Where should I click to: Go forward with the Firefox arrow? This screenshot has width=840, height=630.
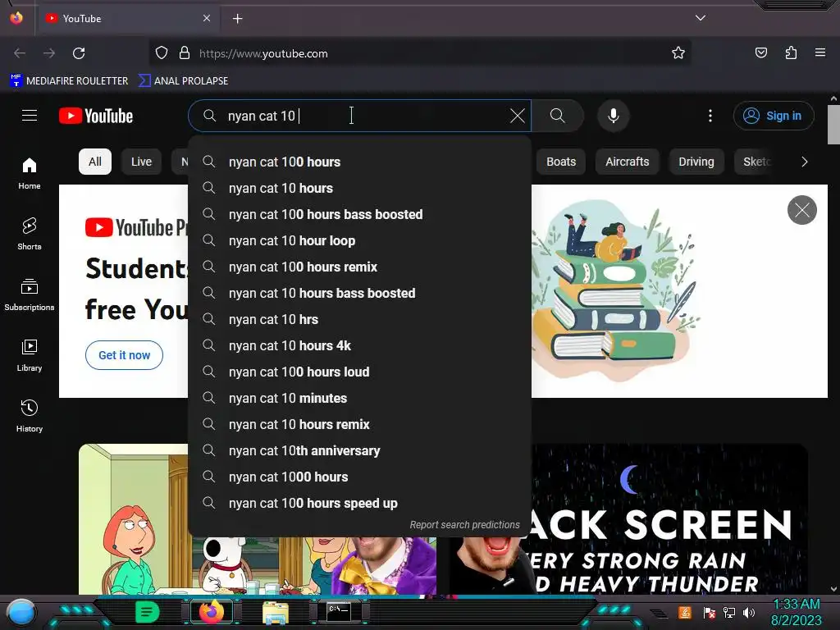pyautogui.click(x=49, y=53)
